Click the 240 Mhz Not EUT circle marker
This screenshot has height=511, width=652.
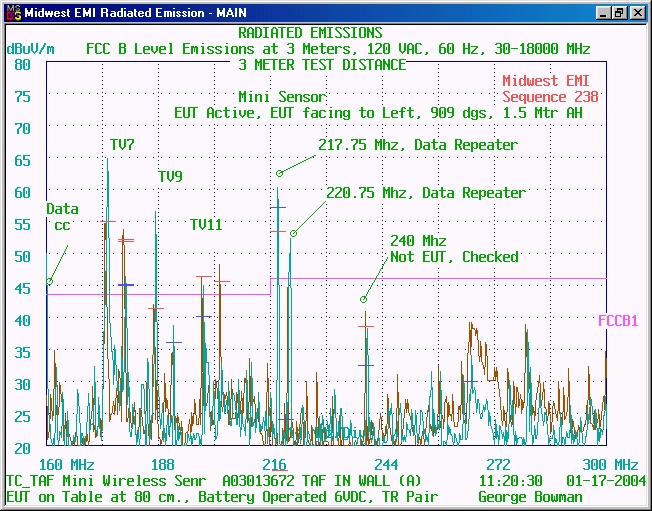pyautogui.click(x=364, y=299)
